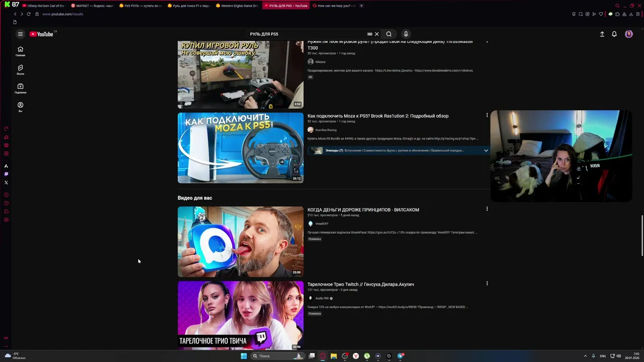644x362 pixels.
Task: Open Telegram from the taskbar
Action: [400, 356]
